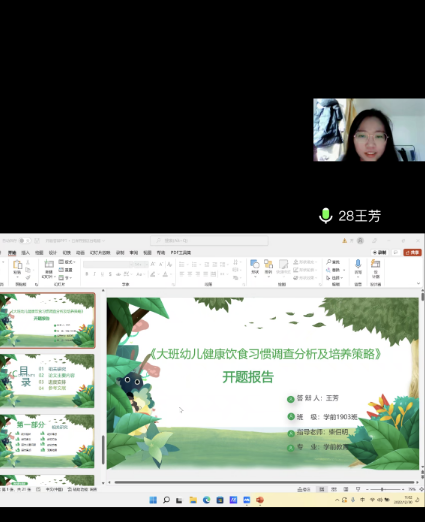Open the 视图 (View) ribbon tab

pyautogui.click(x=147, y=253)
